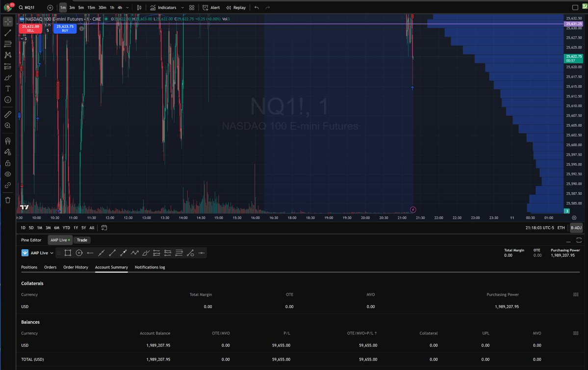Pick the brush icon in favorites bar
This screenshot has width=588, height=370.
pos(146,253)
